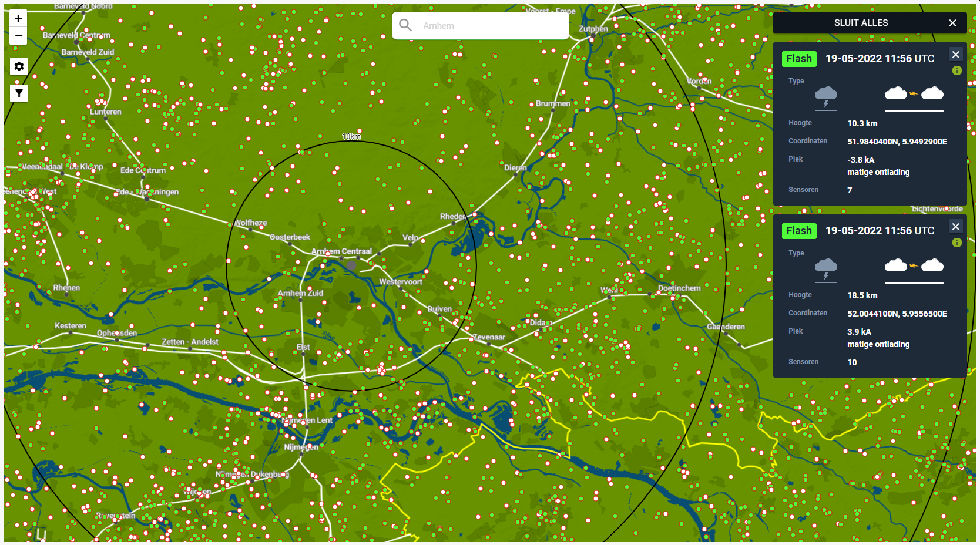Click the 10km range ring label
This screenshot has height=545, width=980.
click(351, 136)
